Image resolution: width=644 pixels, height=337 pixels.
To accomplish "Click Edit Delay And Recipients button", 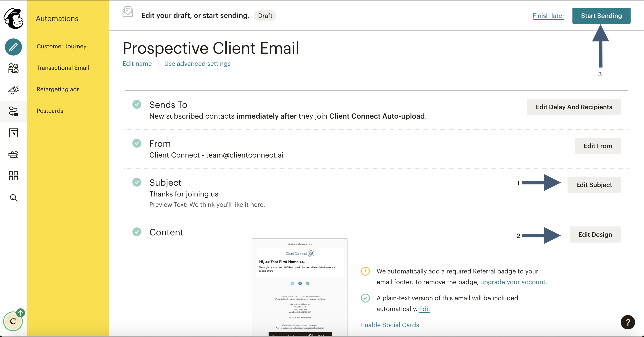I will tap(574, 107).
